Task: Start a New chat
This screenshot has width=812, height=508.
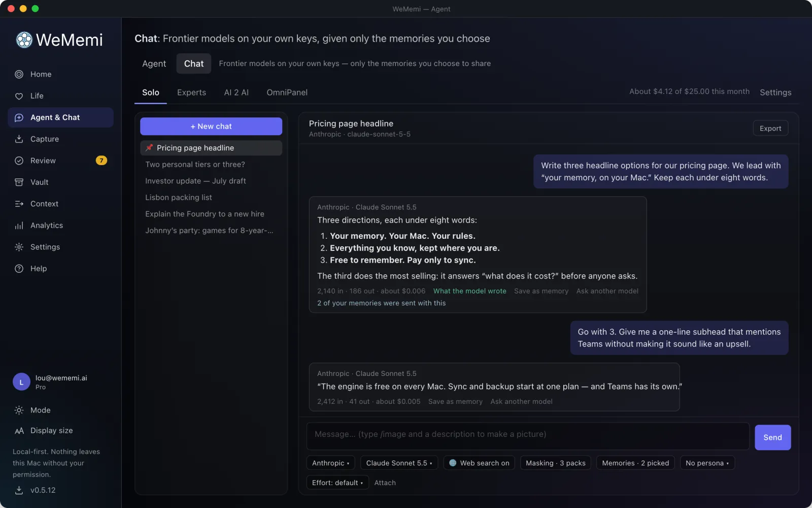Action: [211, 126]
